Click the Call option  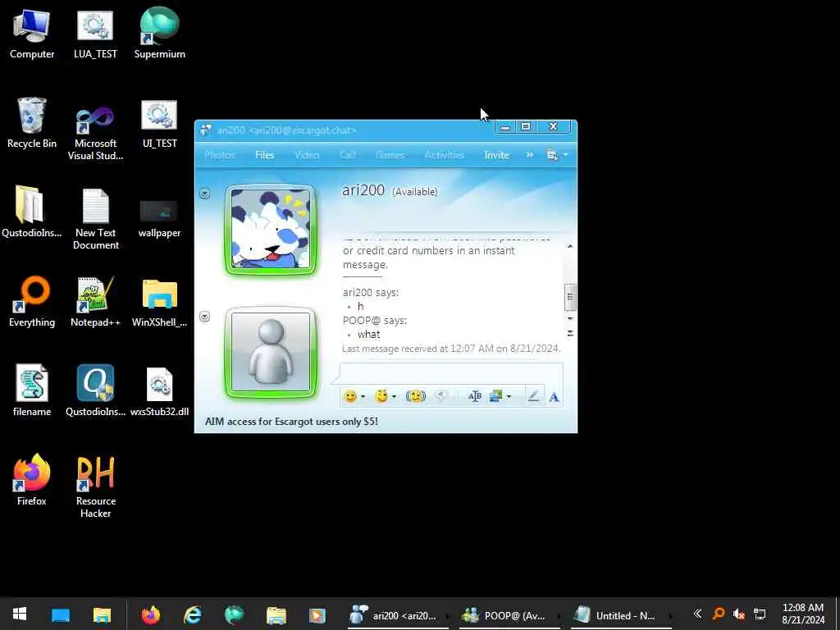coord(347,155)
